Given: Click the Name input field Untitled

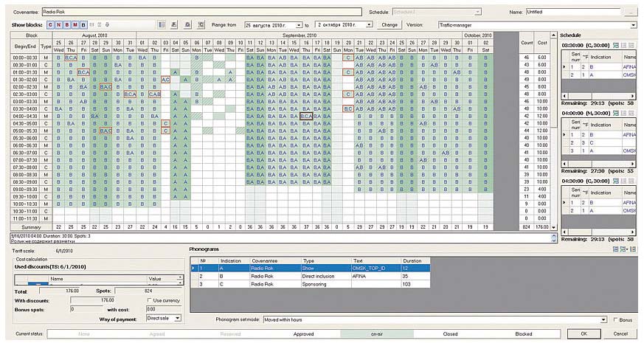Looking at the screenshot, I should 573,13.
